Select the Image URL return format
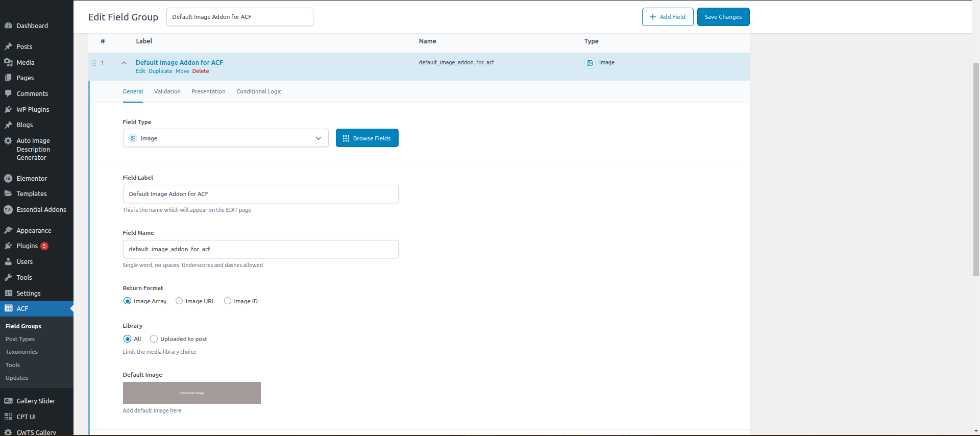The width and height of the screenshot is (980, 436). click(x=179, y=301)
